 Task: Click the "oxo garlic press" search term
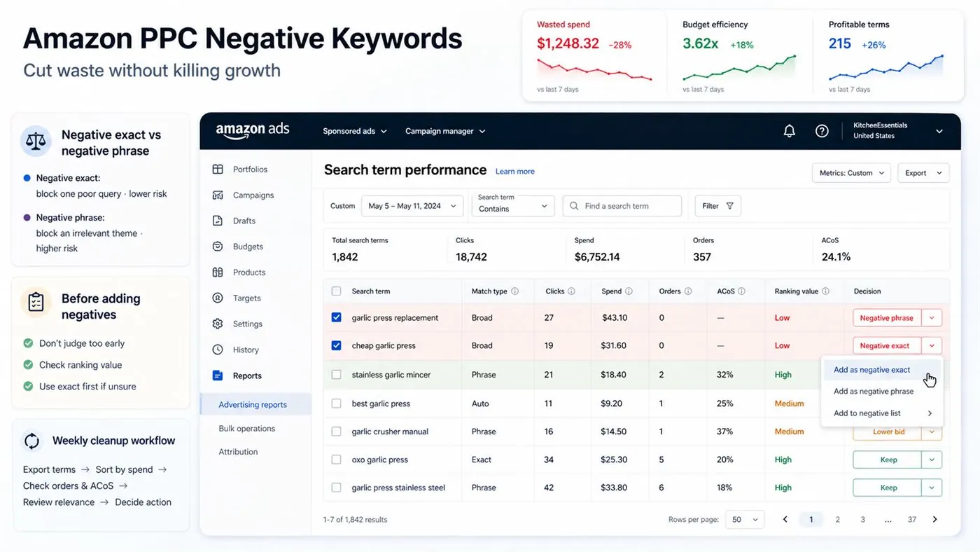379,460
